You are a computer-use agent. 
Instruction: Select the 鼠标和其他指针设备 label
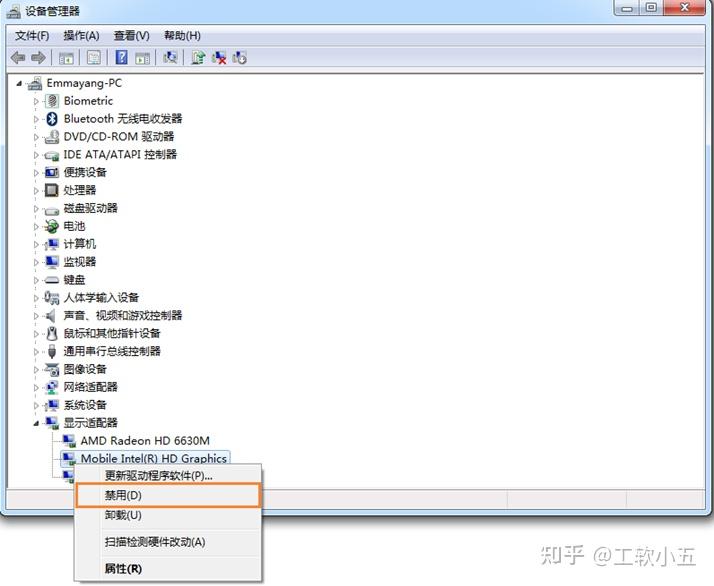(x=112, y=333)
